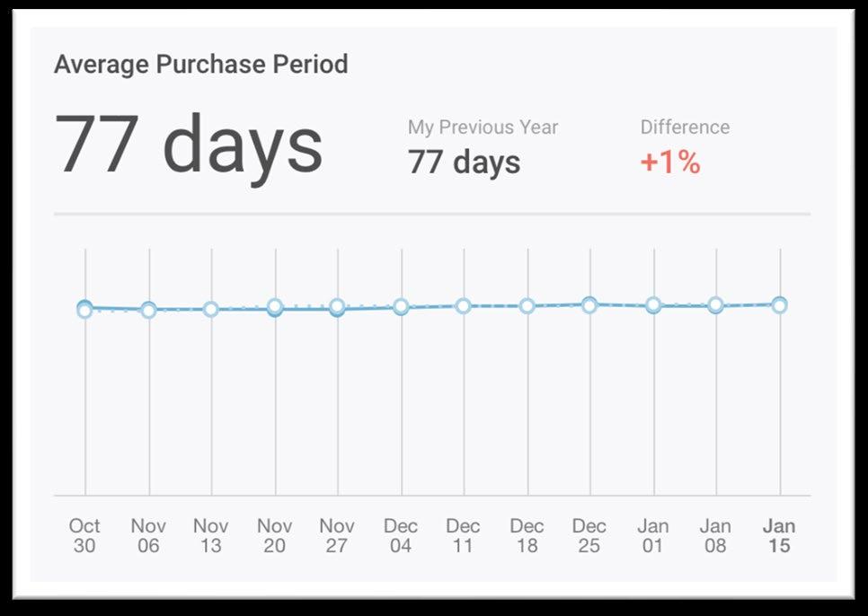Click the Dec 25 data point

click(589, 304)
